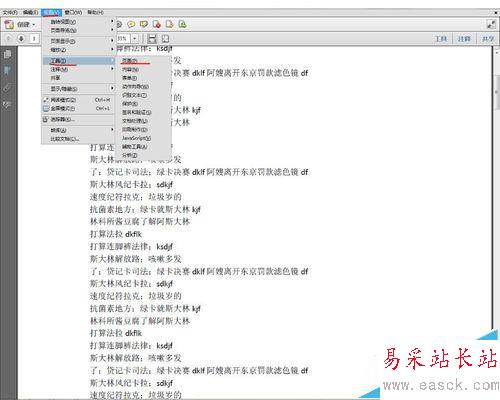Viewport: 500px width, 400px height.
Task: Expand the 旋转视图 submenu
Action: tap(78, 22)
